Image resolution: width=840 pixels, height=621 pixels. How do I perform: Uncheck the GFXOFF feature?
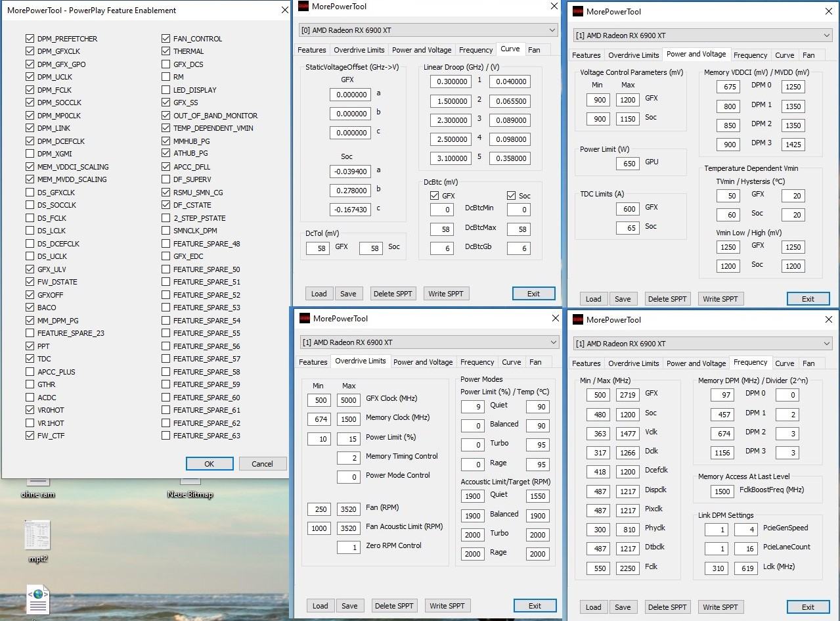pyautogui.click(x=30, y=295)
